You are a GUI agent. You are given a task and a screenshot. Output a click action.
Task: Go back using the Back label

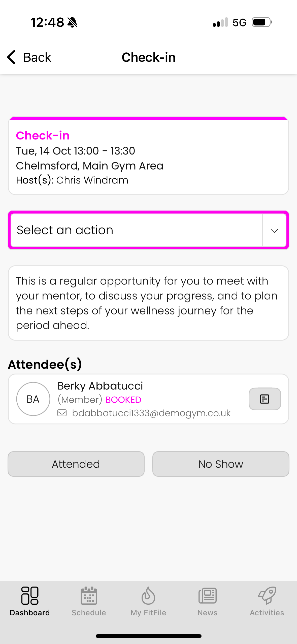[37, 57]
